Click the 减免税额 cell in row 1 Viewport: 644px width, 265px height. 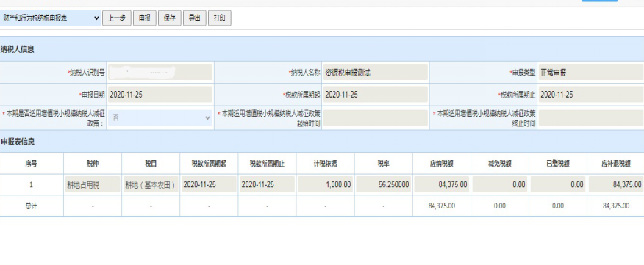pyautogui.click(x=500, y=184)
